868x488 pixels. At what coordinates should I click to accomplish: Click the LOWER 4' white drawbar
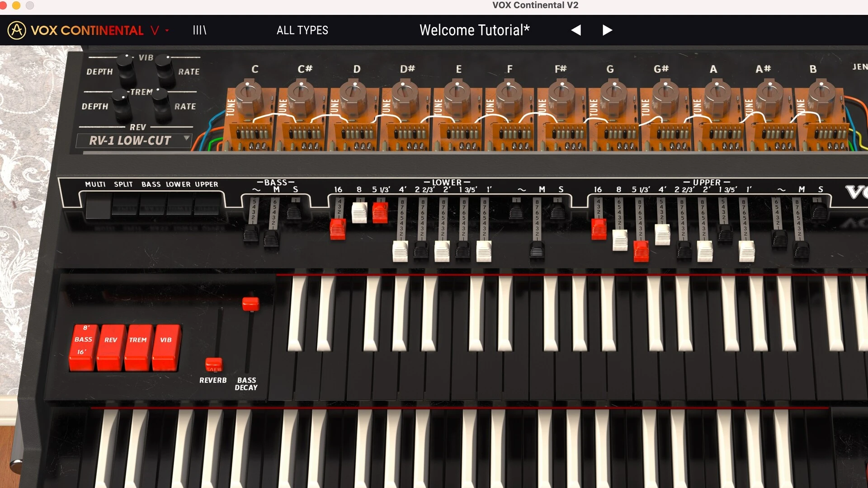[400, 251]
